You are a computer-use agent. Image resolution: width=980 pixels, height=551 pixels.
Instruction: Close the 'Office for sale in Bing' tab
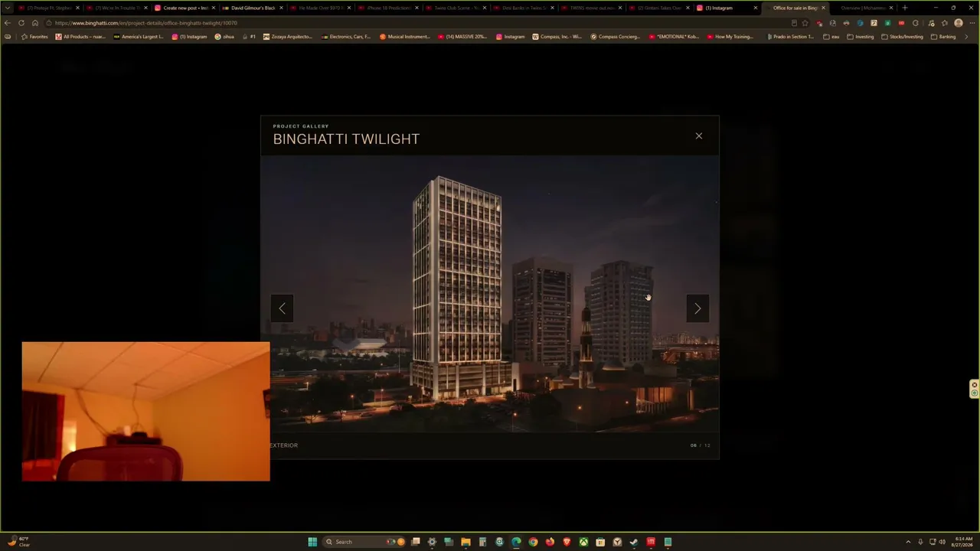pos(823,8)
